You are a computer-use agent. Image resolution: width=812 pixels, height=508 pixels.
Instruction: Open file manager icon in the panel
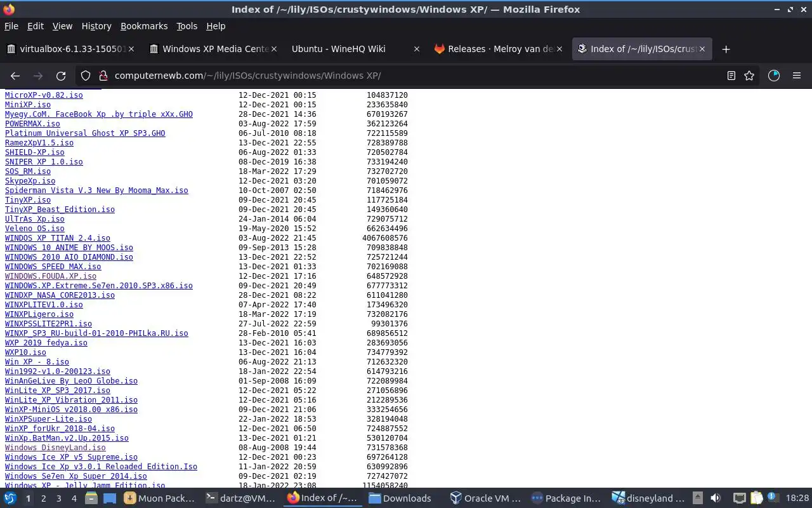tap(92, 498)
